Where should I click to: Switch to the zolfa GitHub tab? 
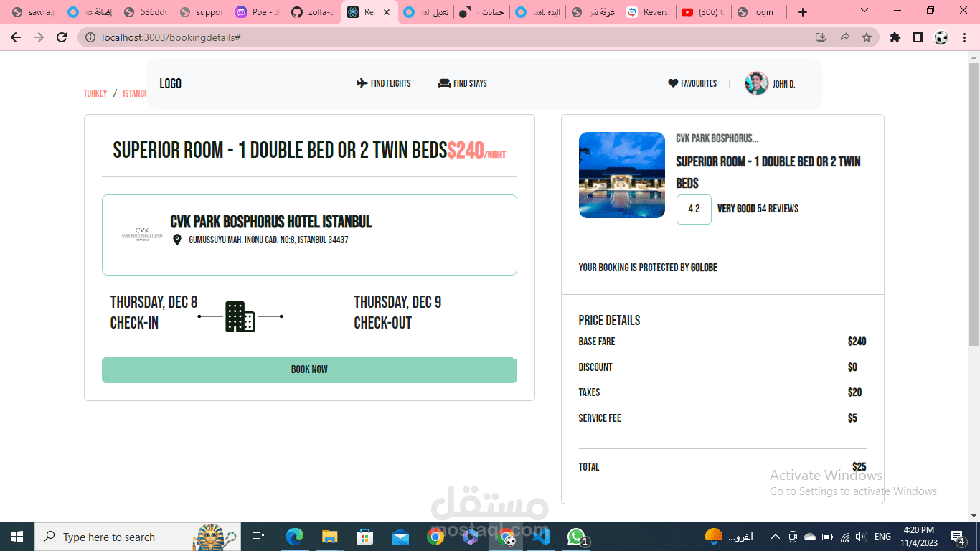click(x=314, y=12)
